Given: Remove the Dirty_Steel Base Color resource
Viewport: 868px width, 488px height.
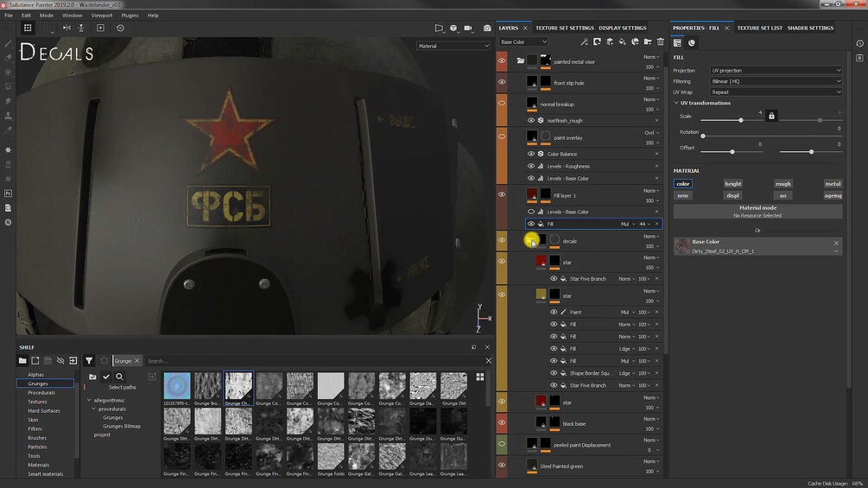Looking at the screenshot, I should click(836, 243).
